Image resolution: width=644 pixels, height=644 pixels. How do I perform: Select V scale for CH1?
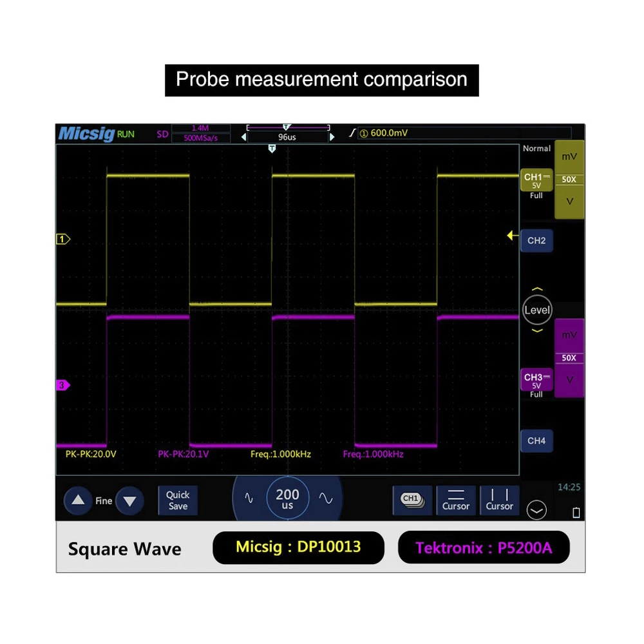pos(569,202)
